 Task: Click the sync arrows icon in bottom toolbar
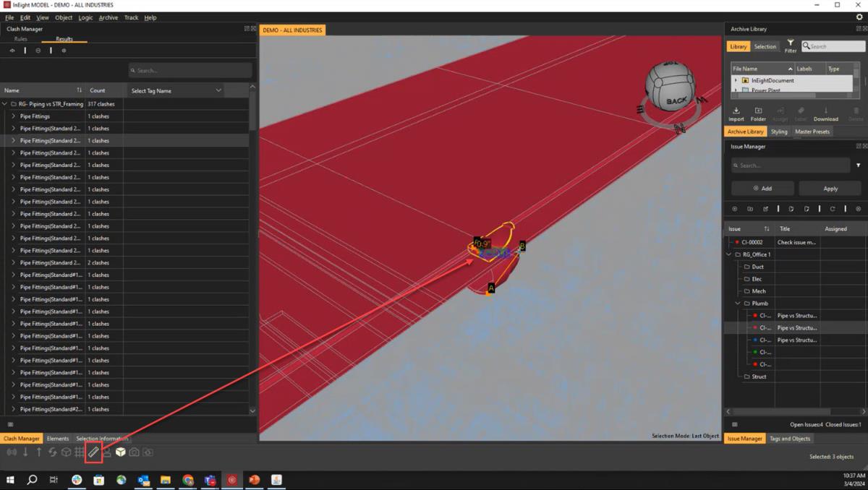52,452
